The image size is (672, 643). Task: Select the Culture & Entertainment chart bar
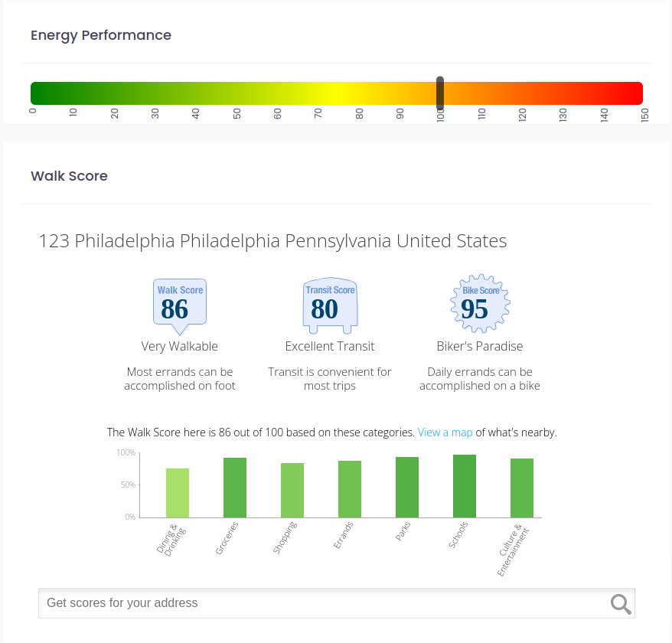[x=522, y=488]
